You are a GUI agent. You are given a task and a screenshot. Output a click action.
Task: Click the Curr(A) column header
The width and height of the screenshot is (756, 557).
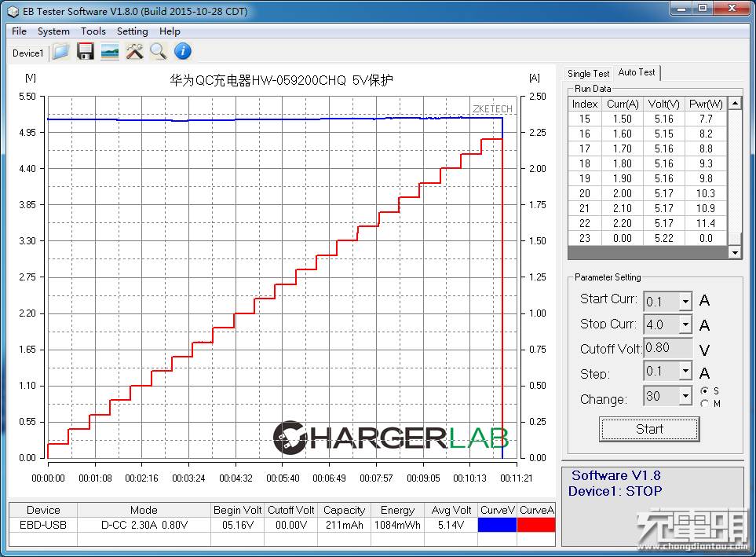pos(623,104)
